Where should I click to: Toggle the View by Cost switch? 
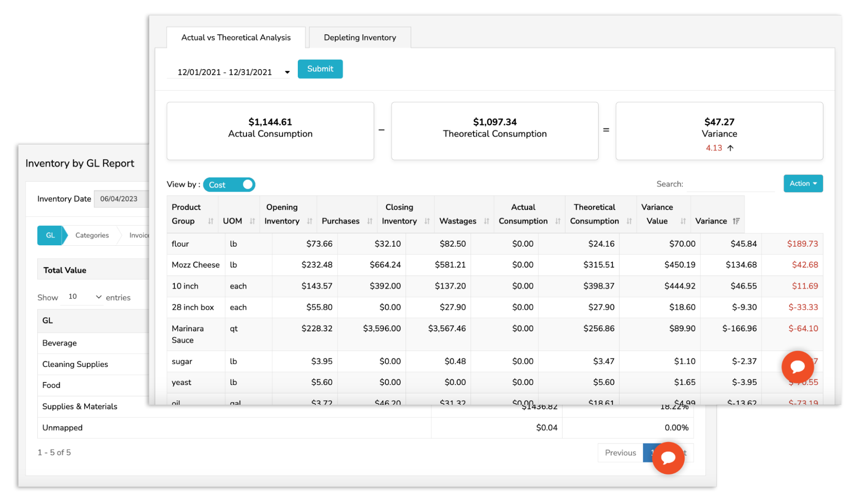(229, 184)
